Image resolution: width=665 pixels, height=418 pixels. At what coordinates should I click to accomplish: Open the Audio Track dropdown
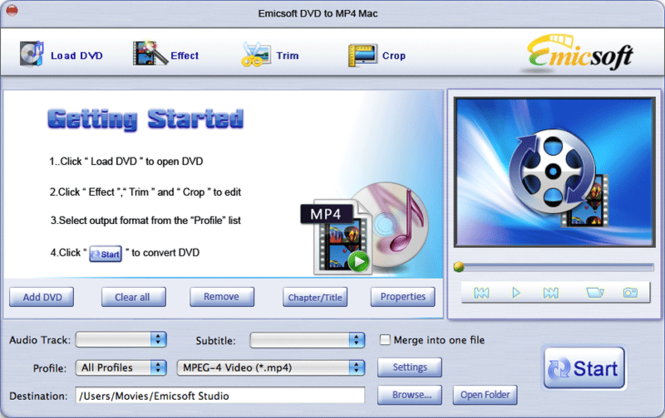(x=121, y=339)
